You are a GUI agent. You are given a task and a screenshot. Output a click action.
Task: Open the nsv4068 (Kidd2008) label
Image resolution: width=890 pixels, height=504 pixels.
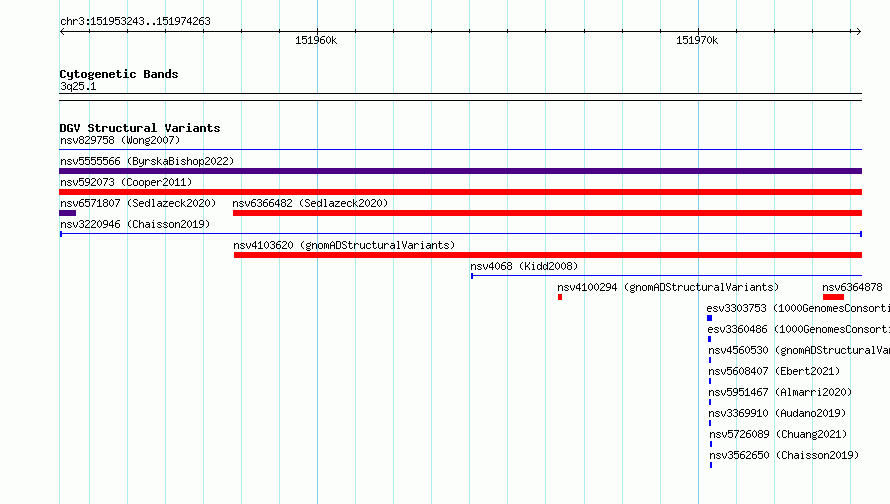[524, 266]
